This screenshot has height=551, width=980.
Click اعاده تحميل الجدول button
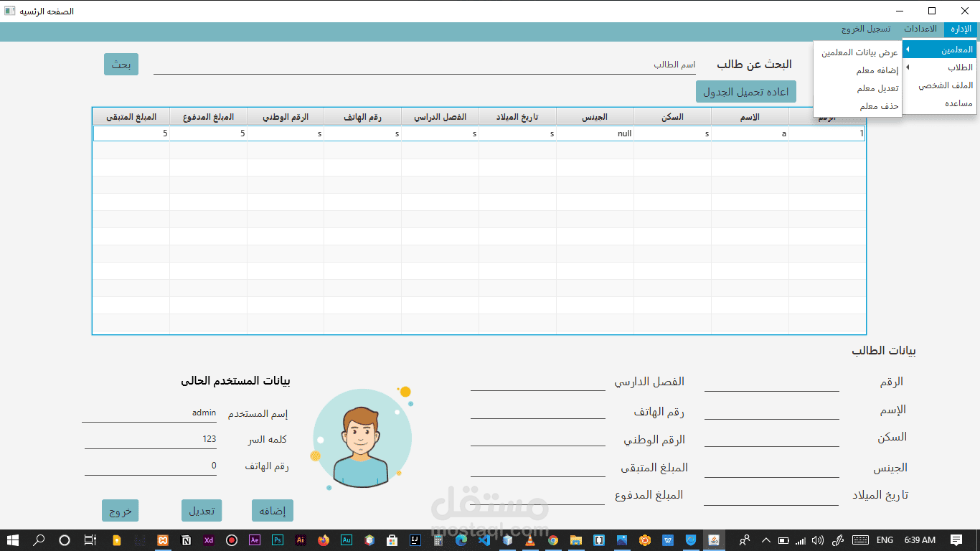tap(746, 92)
